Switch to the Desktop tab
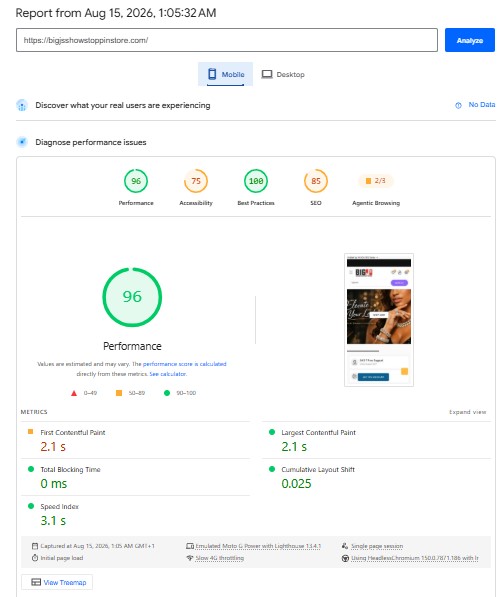502x597 pixels. point(283,74)
